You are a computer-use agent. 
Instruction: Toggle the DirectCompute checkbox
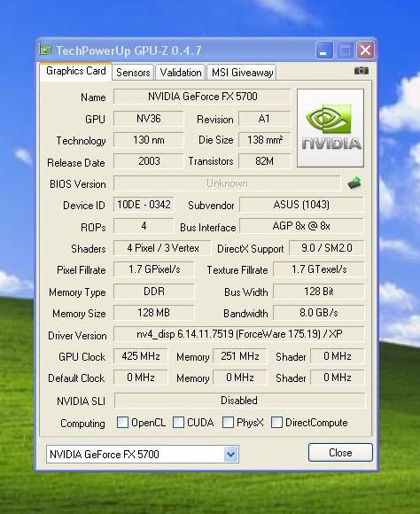coord(276,422)
